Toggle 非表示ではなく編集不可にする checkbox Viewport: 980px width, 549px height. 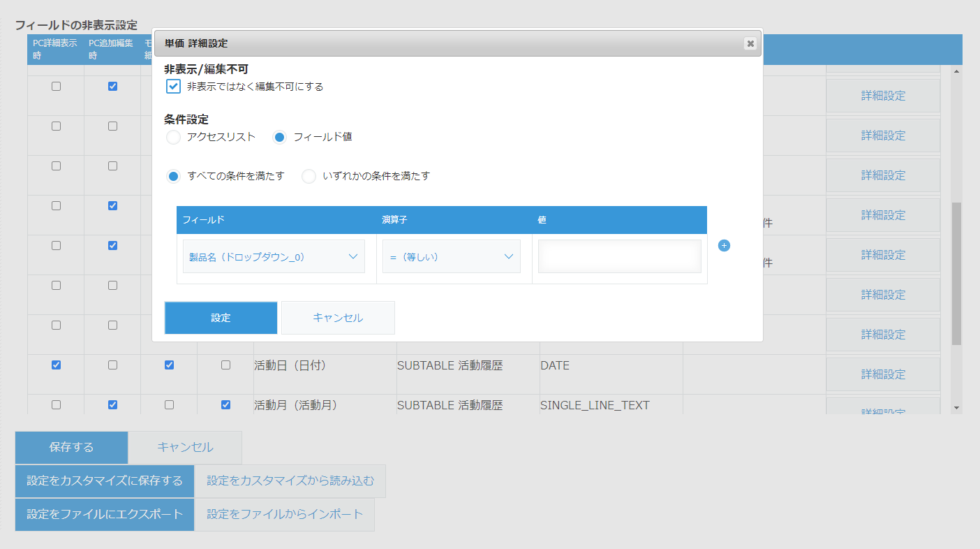click(x=174, y=87)
